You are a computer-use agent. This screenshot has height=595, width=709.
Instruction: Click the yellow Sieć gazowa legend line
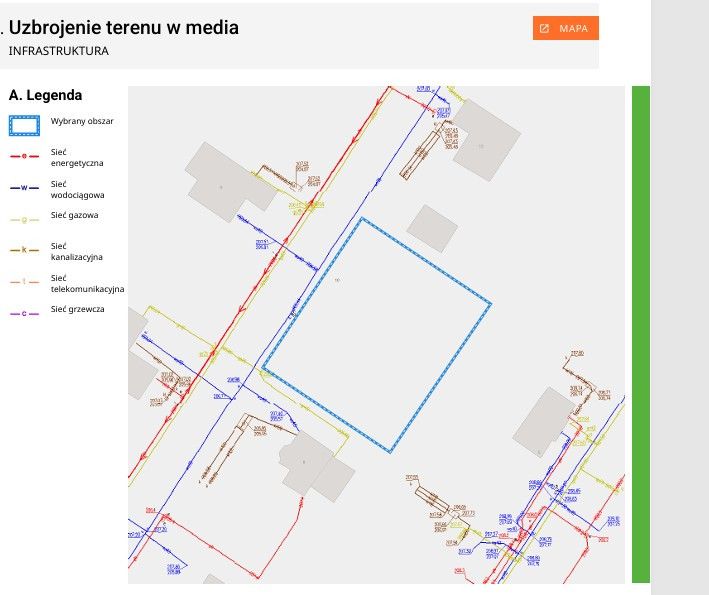pyautogui.click(x=24, y=220)
